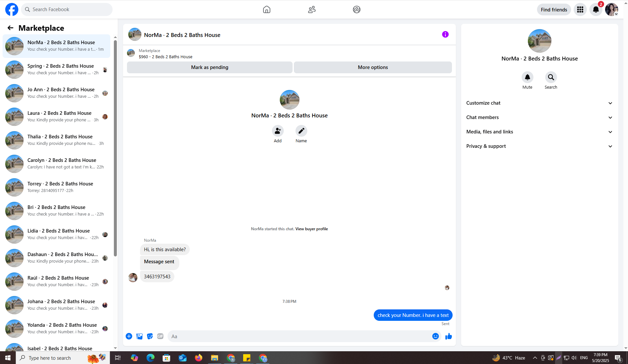Open Yolanda conversation
628x364 pixels.
[56, 328]
